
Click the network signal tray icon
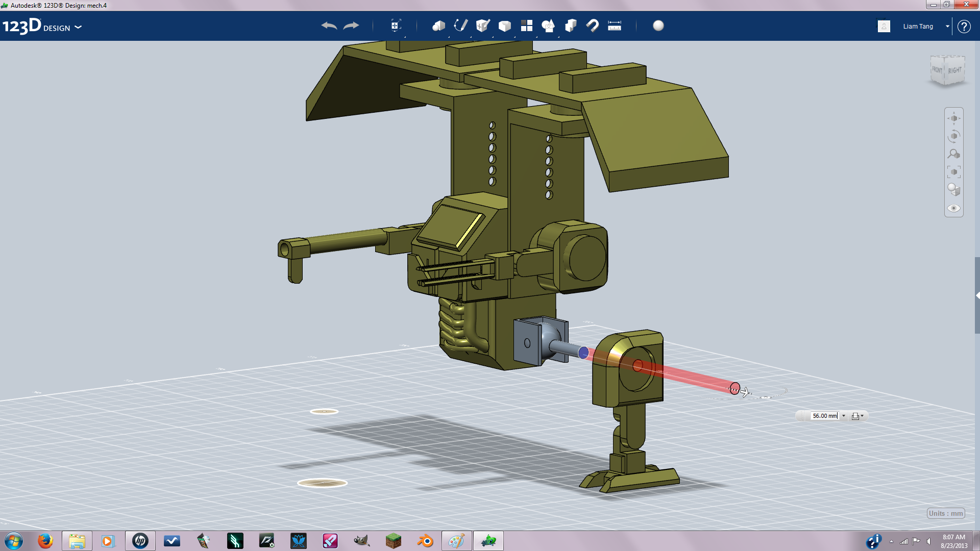[x=904, y=541]
